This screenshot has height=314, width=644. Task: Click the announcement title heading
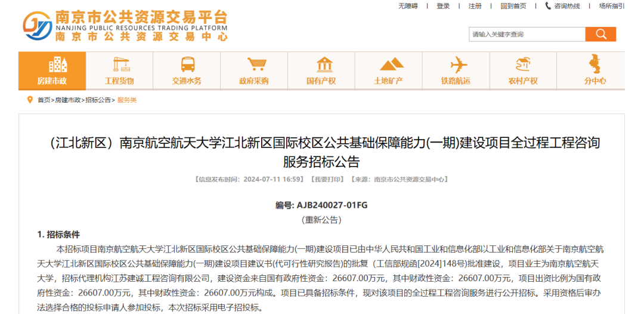pyautogui.click(x=321, y=152)
